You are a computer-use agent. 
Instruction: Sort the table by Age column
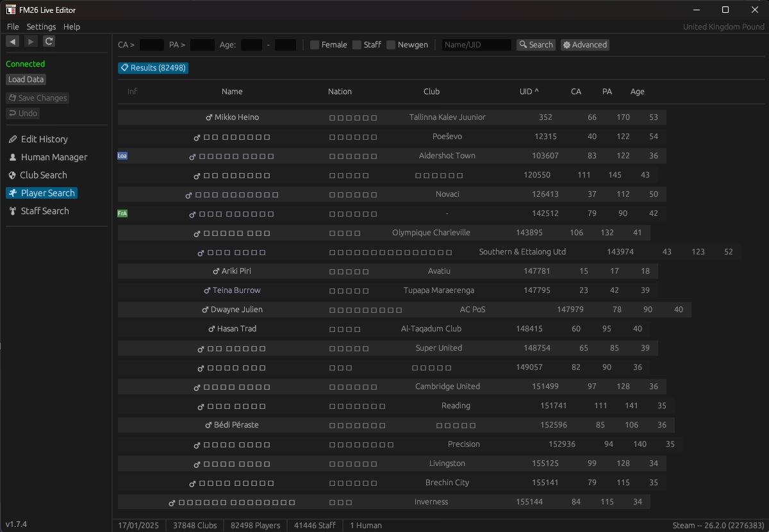tap(637, 92)
